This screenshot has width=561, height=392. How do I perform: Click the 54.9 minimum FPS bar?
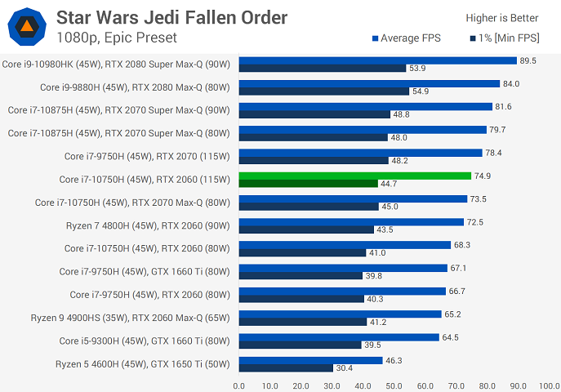tap(324, 91)
